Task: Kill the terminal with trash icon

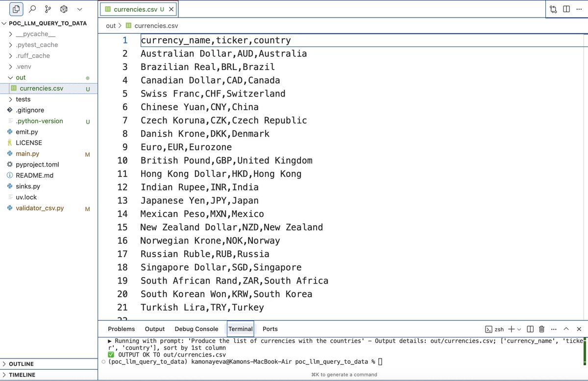Action: point(542,329)
